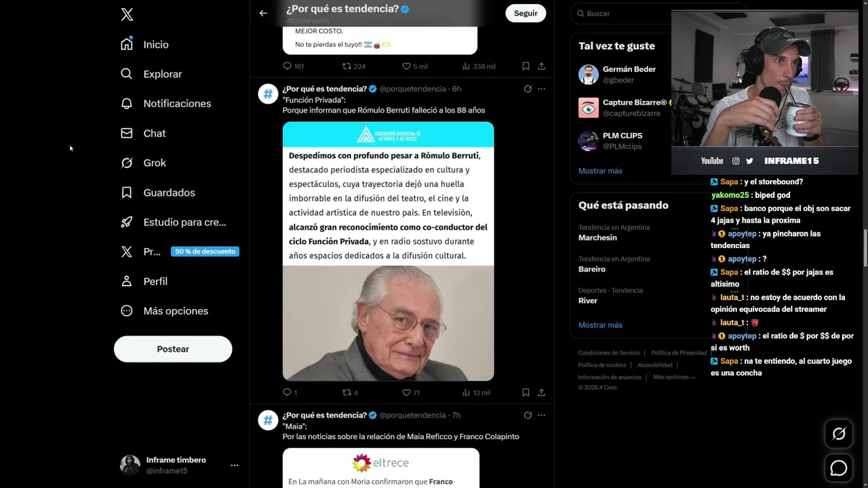868x488 pixels.
Task: Open account menu next to Inframe timbero
Action: click(234, 465)
